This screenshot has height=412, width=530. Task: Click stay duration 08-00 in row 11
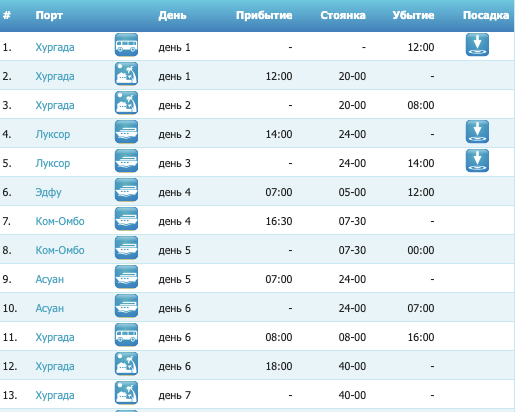(352, 338)
